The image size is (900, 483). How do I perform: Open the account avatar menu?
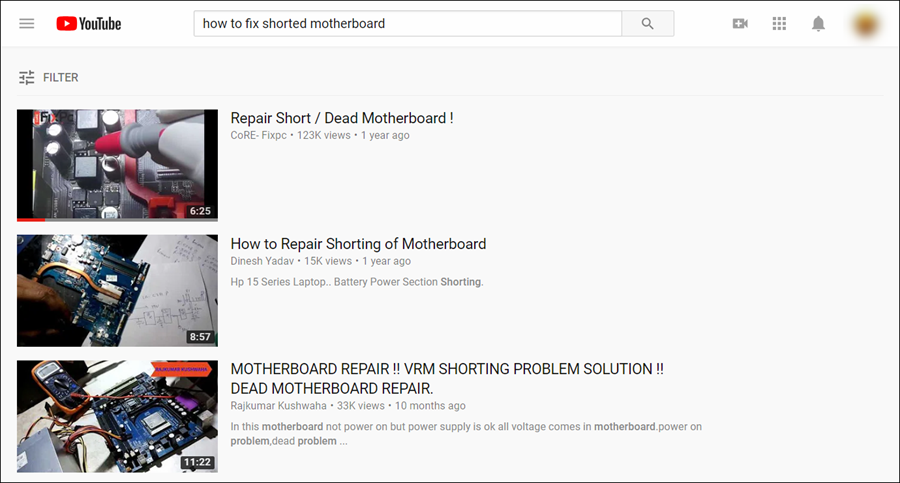866,24
